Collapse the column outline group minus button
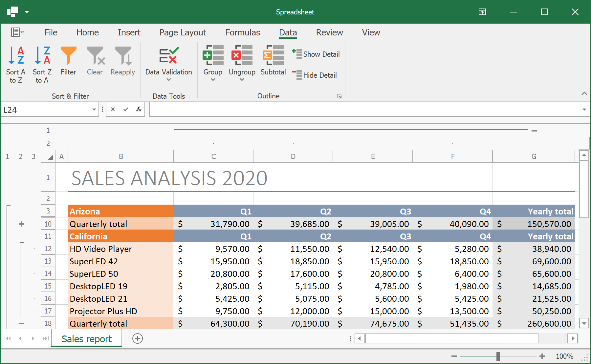The height and width of the screenshot is (364, 591). click(534, 131)
